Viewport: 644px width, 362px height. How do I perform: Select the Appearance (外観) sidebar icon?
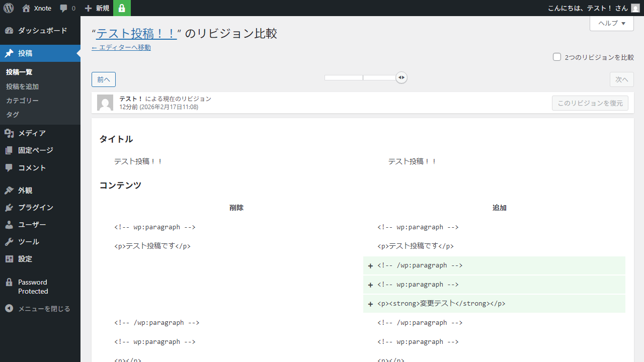tap(9, 190)
